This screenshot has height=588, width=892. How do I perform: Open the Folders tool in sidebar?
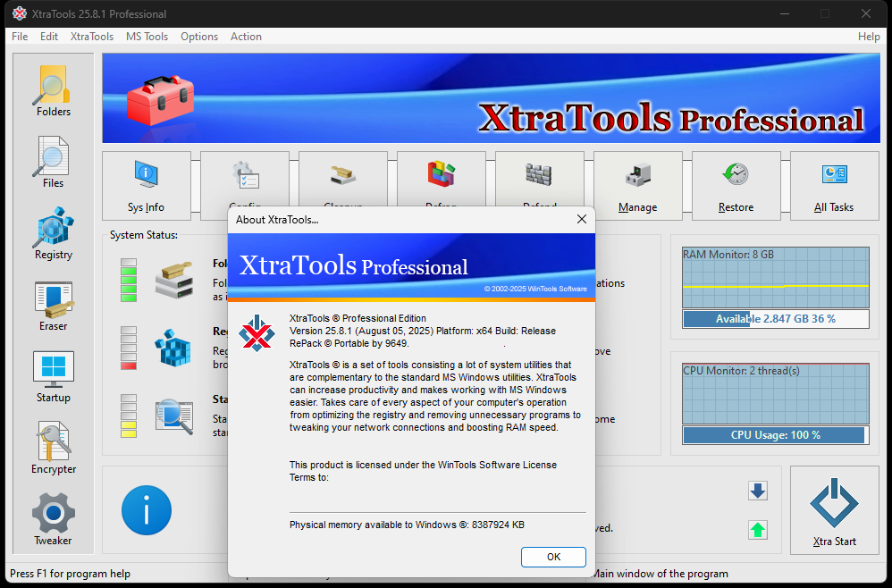point(54,91)
